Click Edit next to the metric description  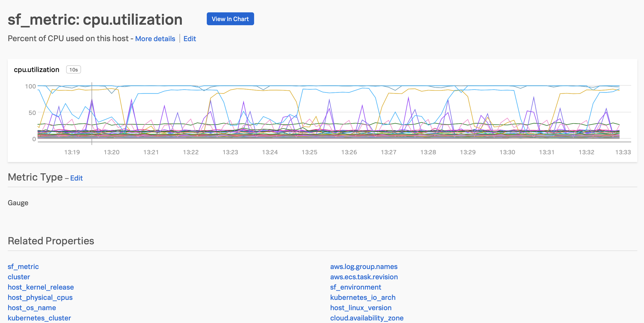[x=190, y=39]
